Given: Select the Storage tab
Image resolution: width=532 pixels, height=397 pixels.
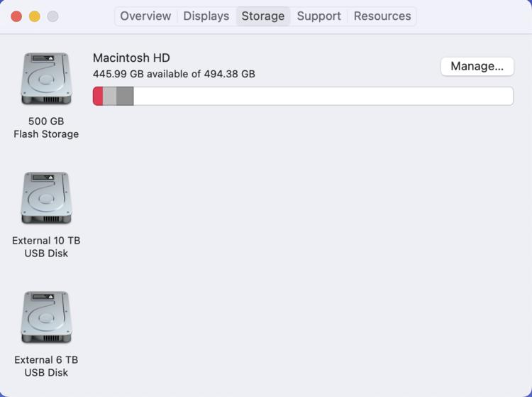Looking at the screenshot, I should (262, 16).
